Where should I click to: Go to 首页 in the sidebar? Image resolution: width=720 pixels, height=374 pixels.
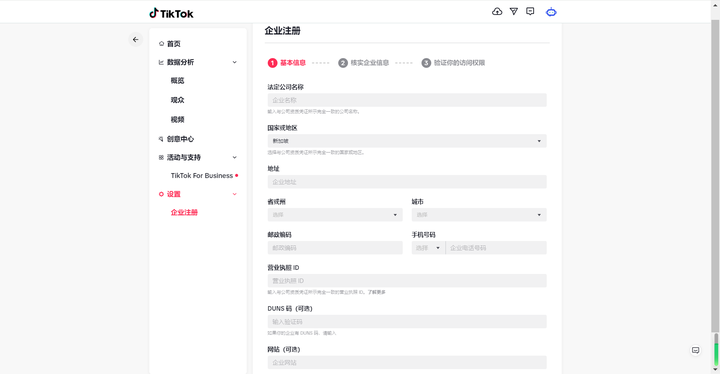click(174, 44)
